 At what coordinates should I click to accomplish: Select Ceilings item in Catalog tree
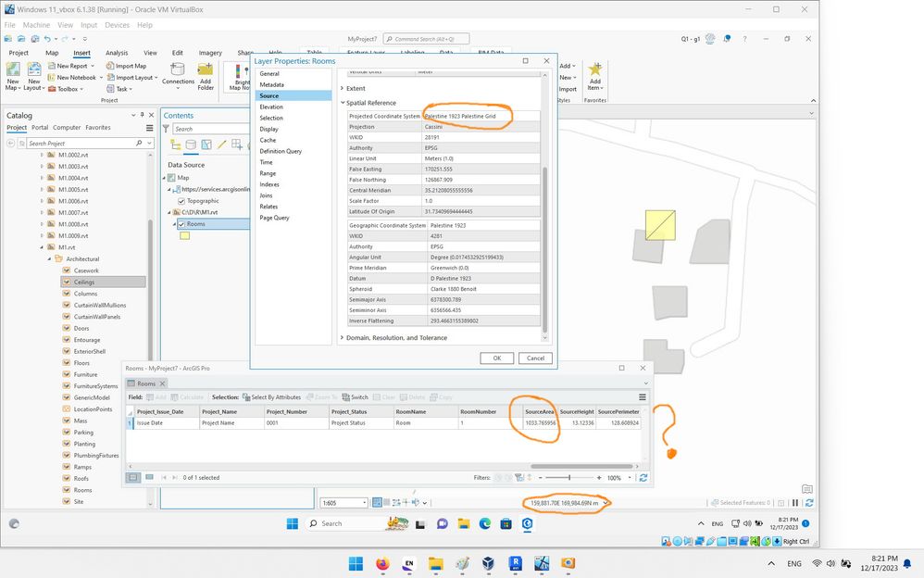(103, 282)
